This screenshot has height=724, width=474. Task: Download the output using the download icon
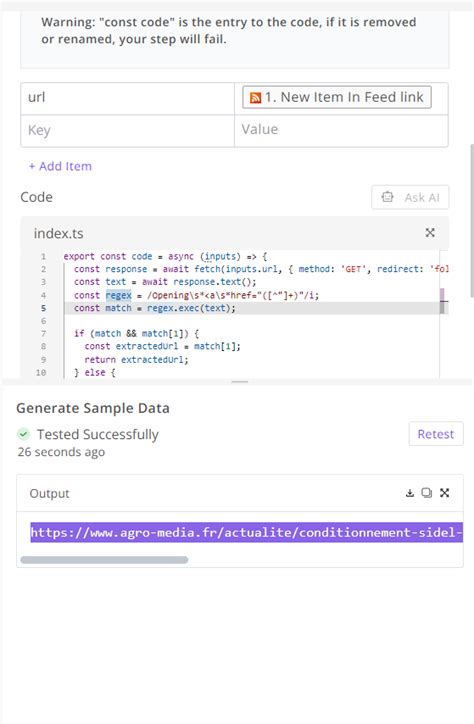409,493
